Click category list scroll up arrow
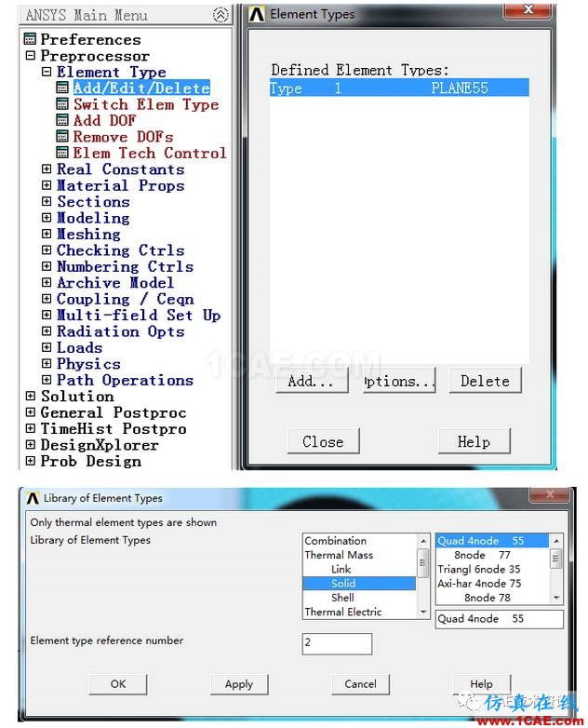 point(422,541)
